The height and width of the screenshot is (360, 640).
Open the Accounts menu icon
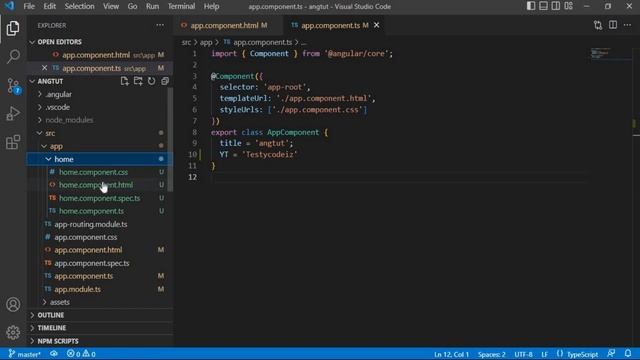(x=13, y=304)
